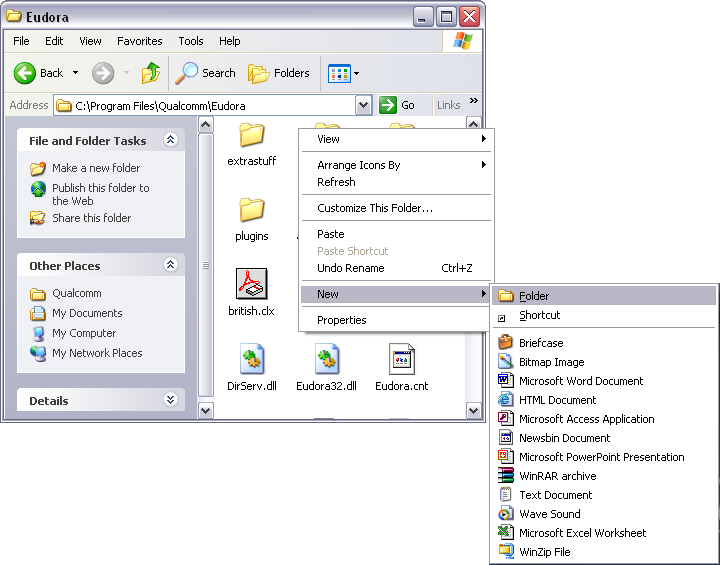Click the Up folder toolbar icon
720x565 pixels.
(150, 73)
